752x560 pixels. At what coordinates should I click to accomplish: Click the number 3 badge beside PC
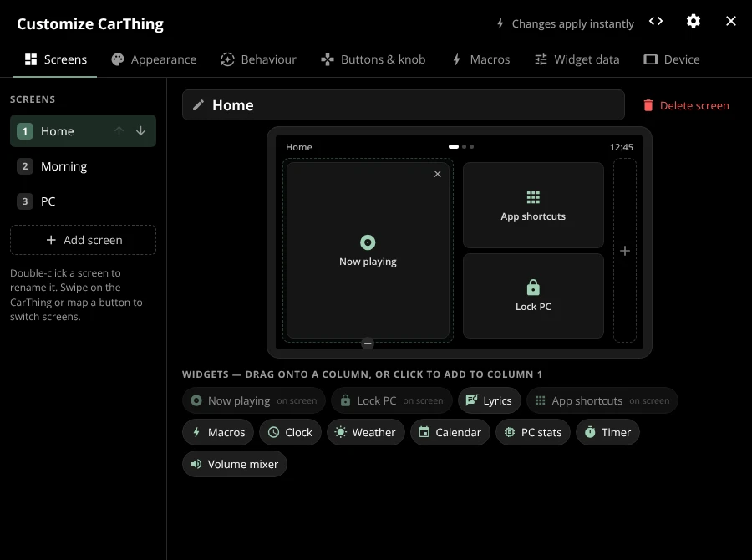pyautogui.click(x=25, y=201)
